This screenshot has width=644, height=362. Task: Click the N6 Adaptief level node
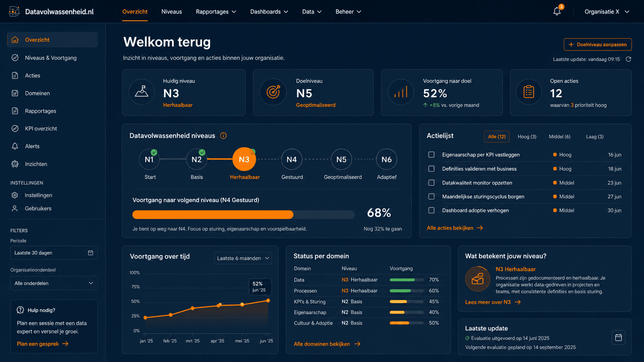(386, 159)
